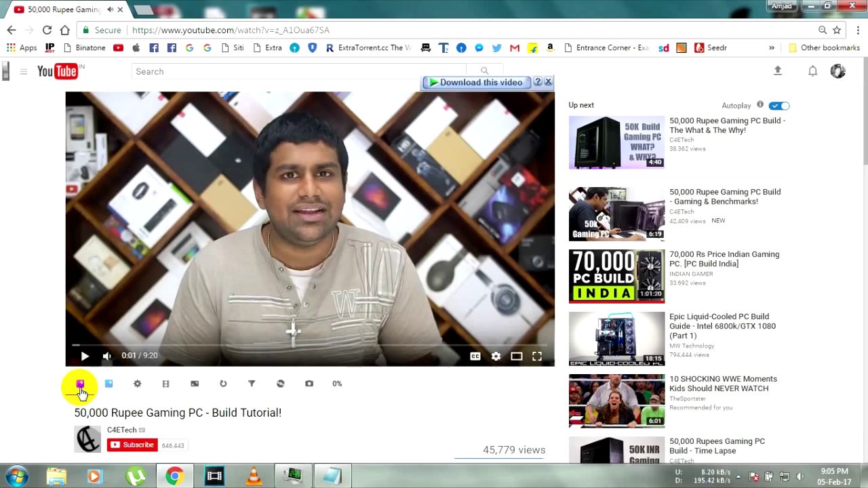Close the Download this video bar
Screen dimensions: 868x488
tap(548, 82)
